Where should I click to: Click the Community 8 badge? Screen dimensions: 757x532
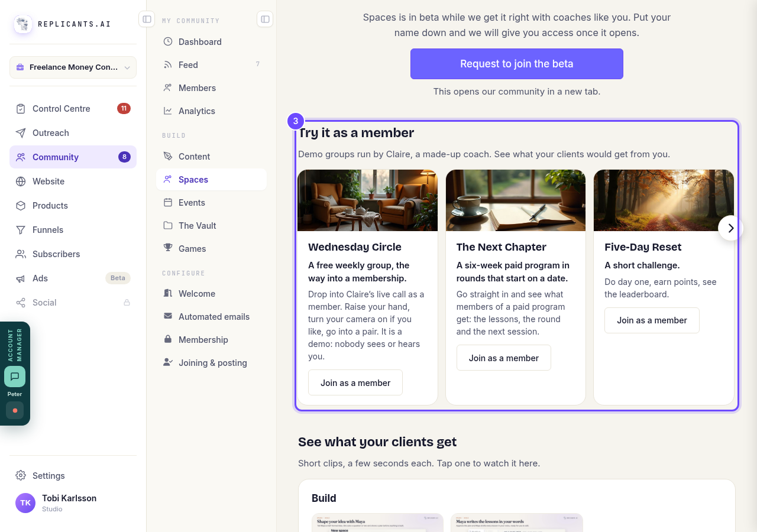[x=124, y=157]
